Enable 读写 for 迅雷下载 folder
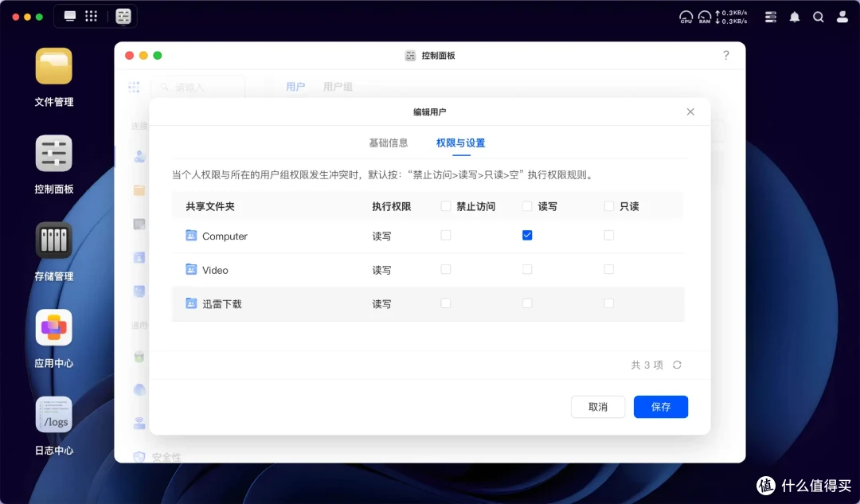Screen dimensions: 860x504 tap(527, 303)
